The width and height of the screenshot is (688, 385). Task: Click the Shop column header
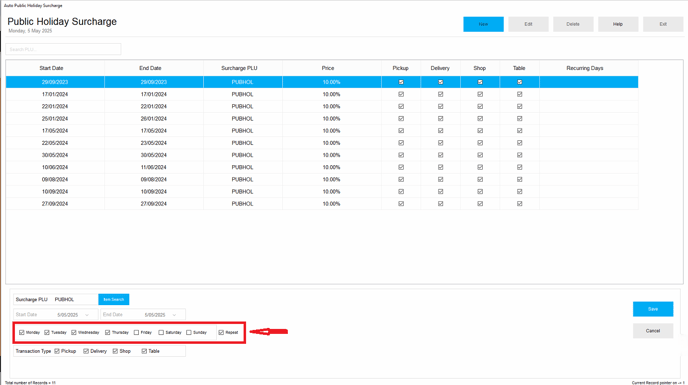tap(480, 68)
